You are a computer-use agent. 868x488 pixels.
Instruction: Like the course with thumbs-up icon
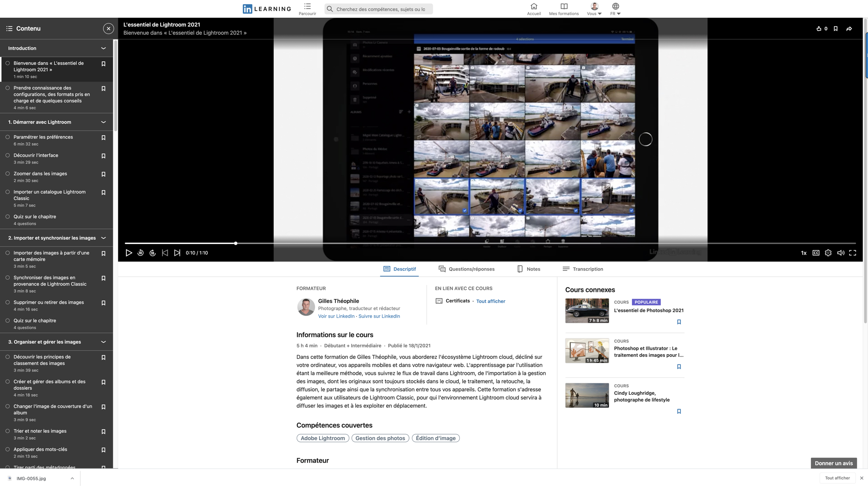click(x=819, y=29)
